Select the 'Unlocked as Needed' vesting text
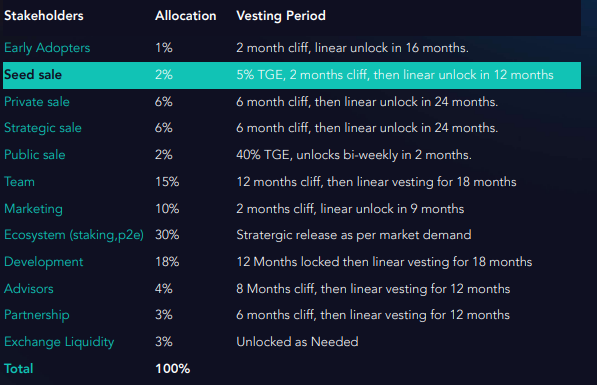The height and width of the screenshot is (385, 597). pyautogui.click(x=297, y=342)
